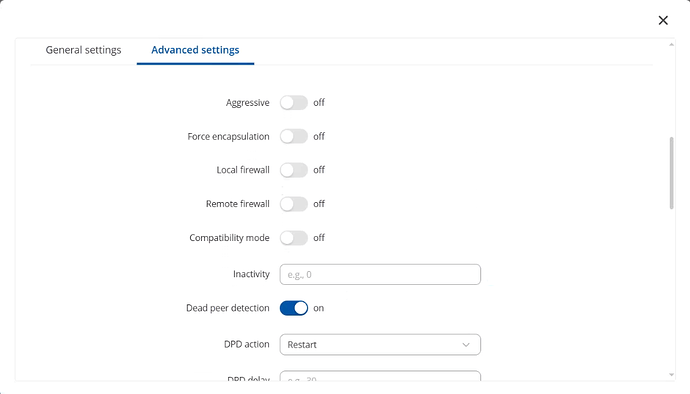Click the scrollbar track below the thumb
The height and width of the screenshot is (394, 690).
tap(671, 291)
